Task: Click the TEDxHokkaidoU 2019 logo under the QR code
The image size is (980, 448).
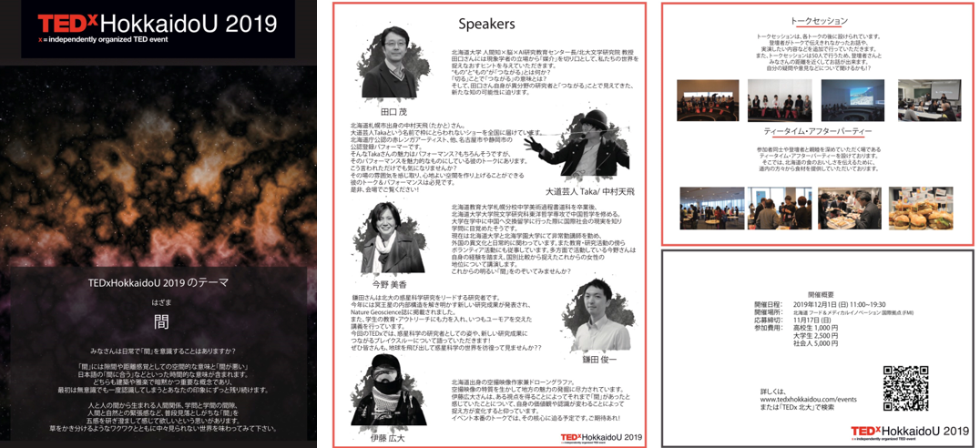Action: 909,432
